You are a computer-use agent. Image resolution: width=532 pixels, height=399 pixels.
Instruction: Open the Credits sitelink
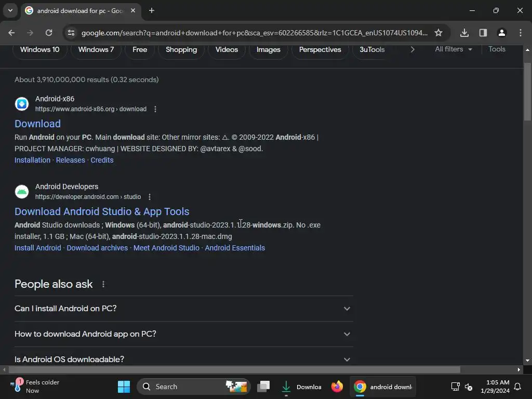pyautogui.click(x=102, y=160)
